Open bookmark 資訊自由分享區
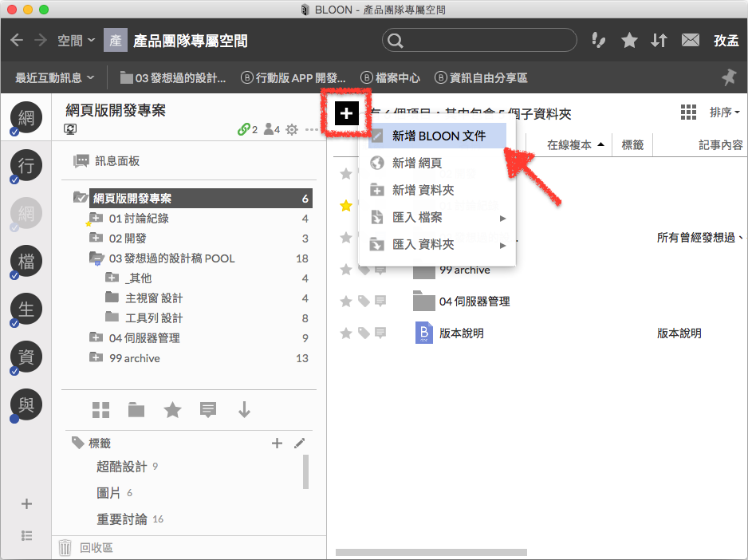The image size is (748, 560). tap(481, 77)
